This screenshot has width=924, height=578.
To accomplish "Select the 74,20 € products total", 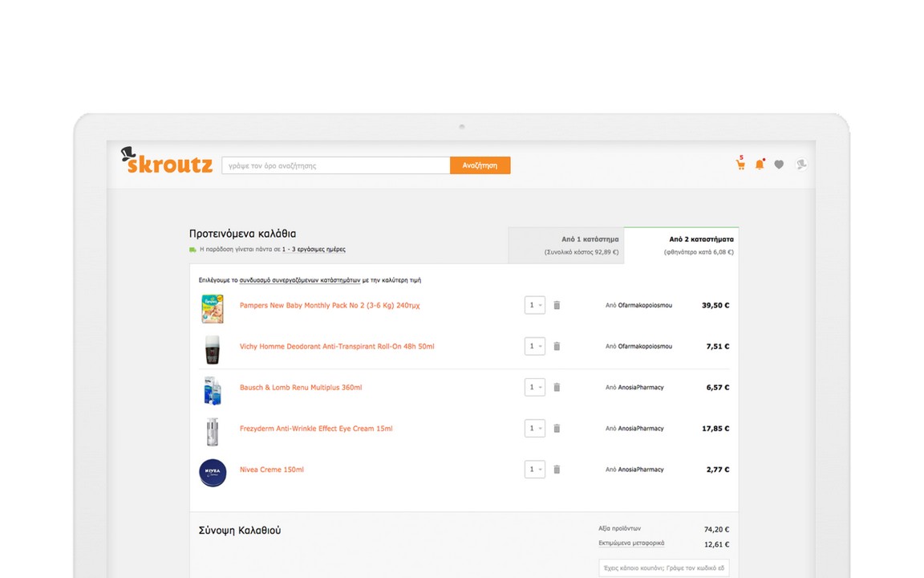I will point(716,530).
